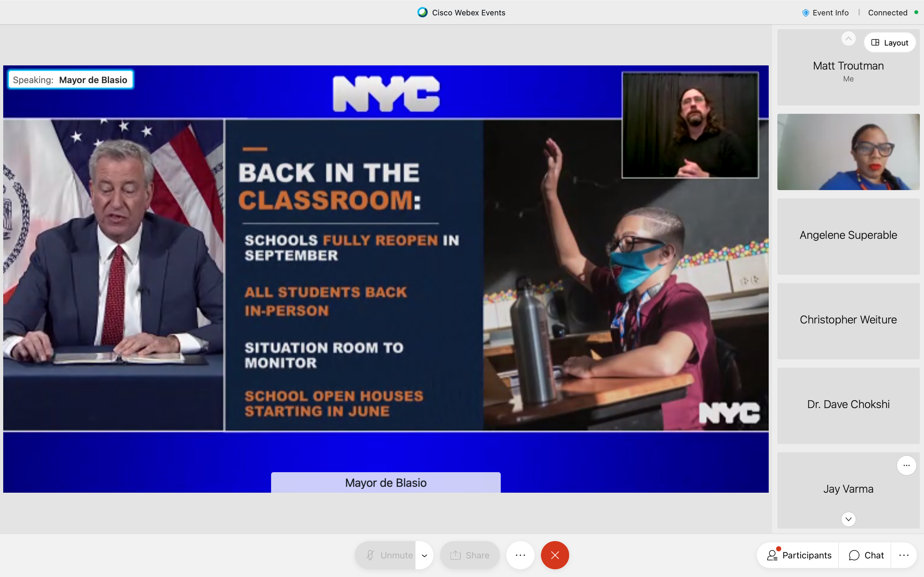Image resolution: width=924 pixels, height=577 pixels.
Task: Click the Unmute microphone button
Action: pyautogui.click(x=386, y=555)
